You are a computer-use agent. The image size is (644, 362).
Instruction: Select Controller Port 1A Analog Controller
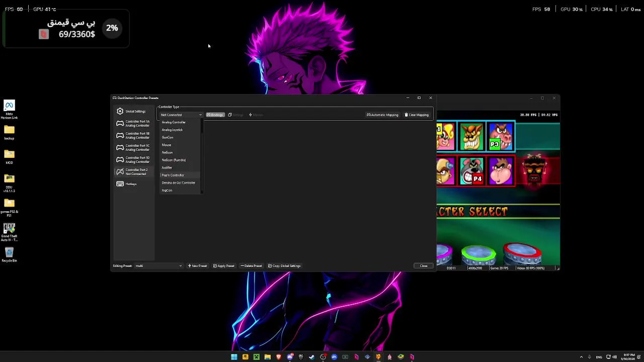click(x=134, y=123)
